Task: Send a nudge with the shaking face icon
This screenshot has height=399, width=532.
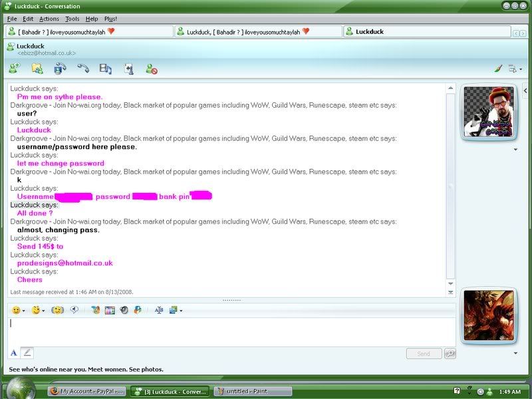Action: tap(58, 310)
